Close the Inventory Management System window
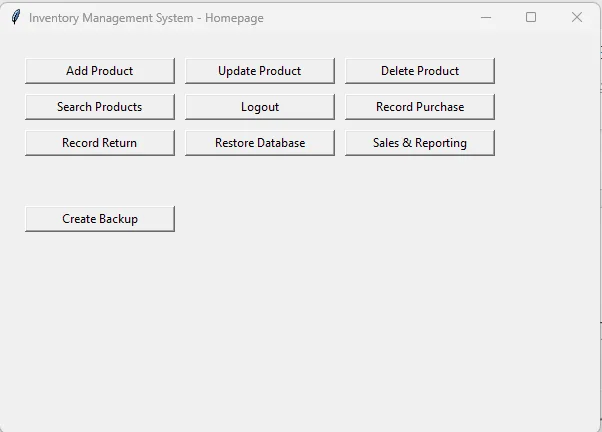The height and width of the screenshot is (432, 602). click(x=577, y=17)
